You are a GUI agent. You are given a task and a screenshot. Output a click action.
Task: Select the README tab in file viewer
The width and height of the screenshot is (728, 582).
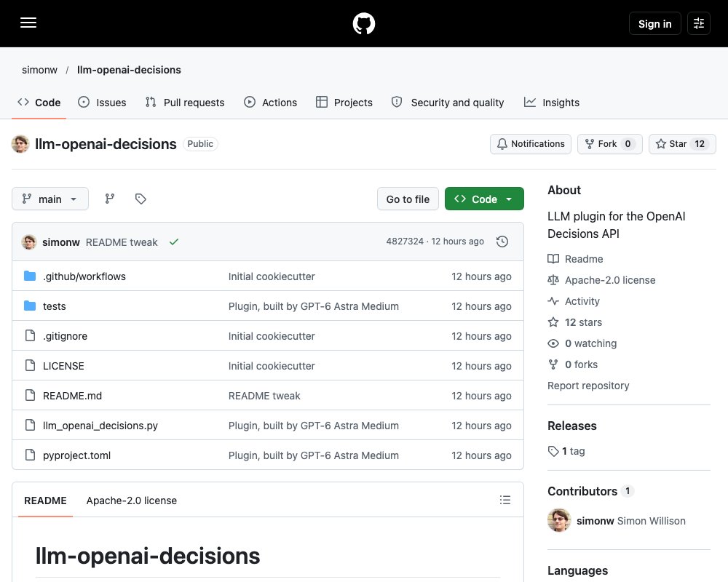45,501
